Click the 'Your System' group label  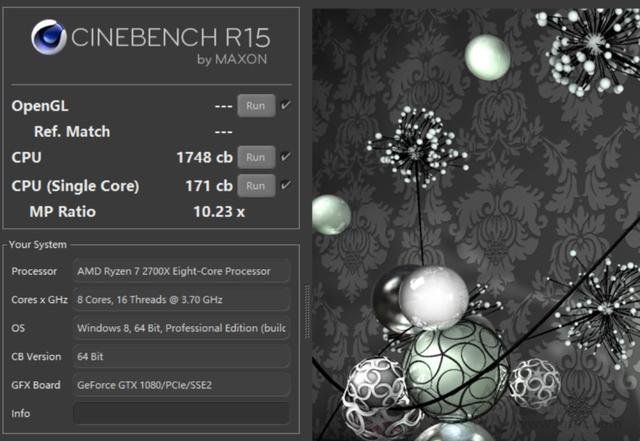coord(38,245)
